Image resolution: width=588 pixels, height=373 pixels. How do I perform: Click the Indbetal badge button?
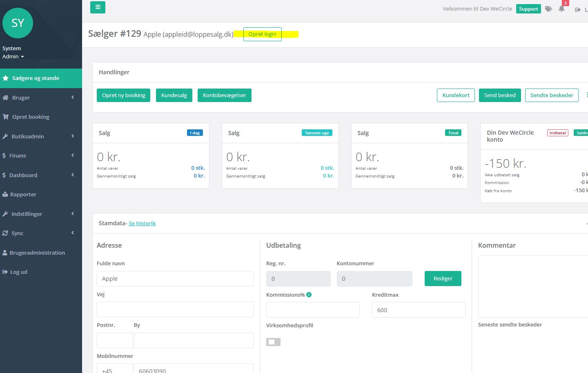tap(558, 133)
